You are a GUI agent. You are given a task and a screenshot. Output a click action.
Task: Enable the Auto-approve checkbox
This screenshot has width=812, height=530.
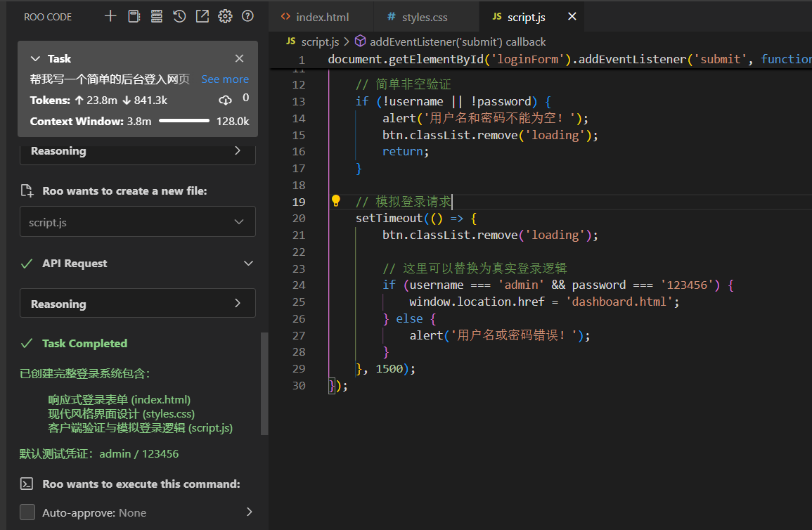pos(27,512)
